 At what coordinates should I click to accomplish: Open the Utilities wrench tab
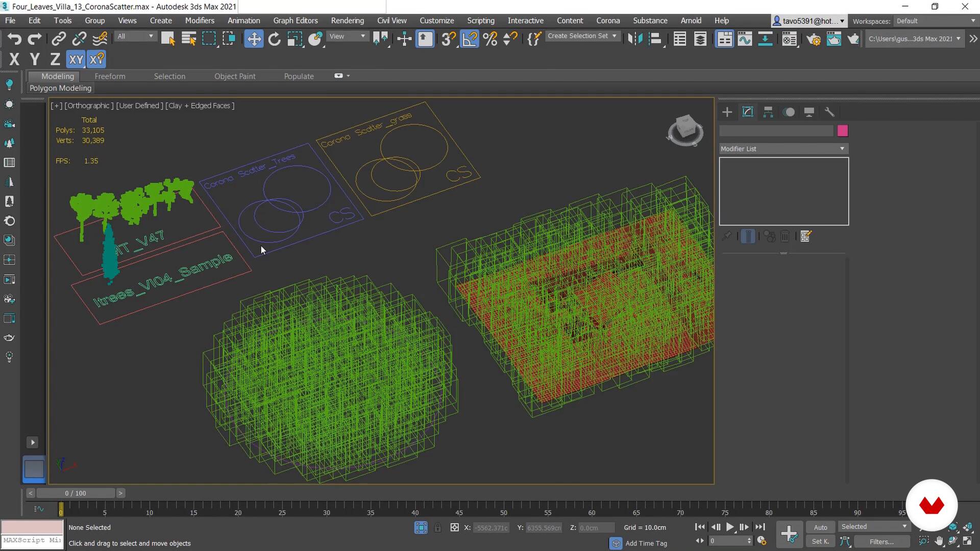[829, 112]
